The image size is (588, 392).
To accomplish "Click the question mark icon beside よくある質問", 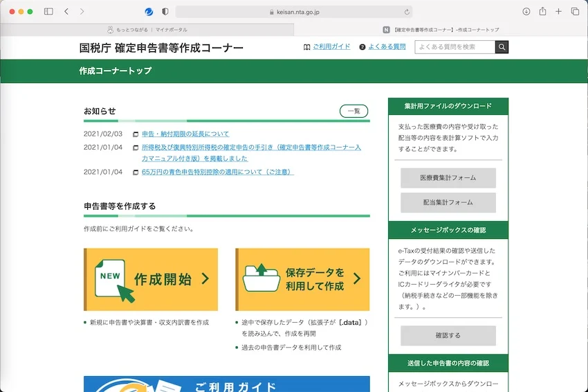I will pos(362,47).
